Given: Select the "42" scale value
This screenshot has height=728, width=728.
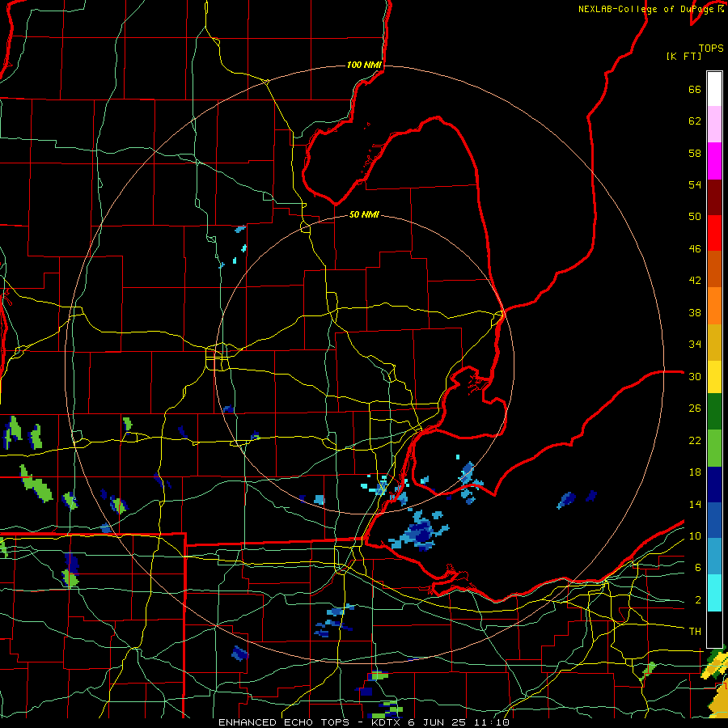Looking at the screenshot, I should [x=695, y=281].
